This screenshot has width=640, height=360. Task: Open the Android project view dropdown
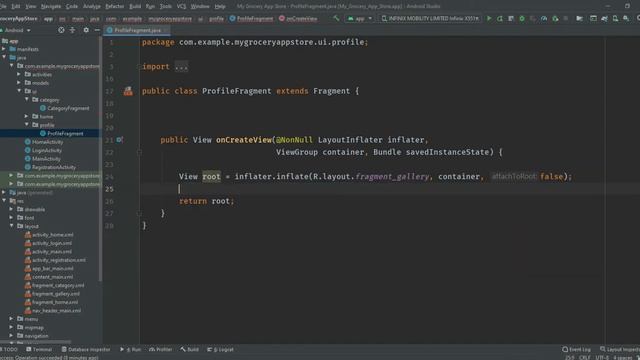tap(16, 30)
